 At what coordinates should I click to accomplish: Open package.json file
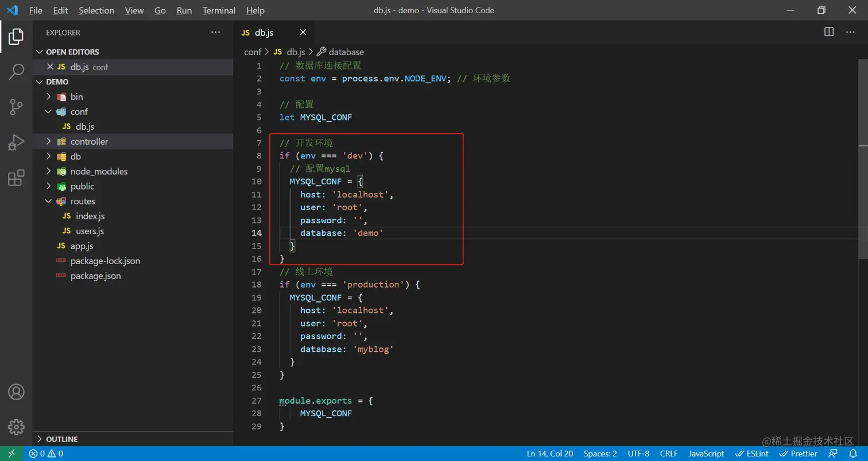click(x=133, y=276)
